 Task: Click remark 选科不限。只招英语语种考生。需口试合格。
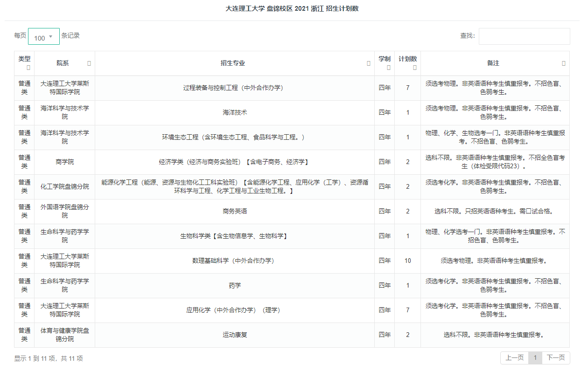coord(495,211)
